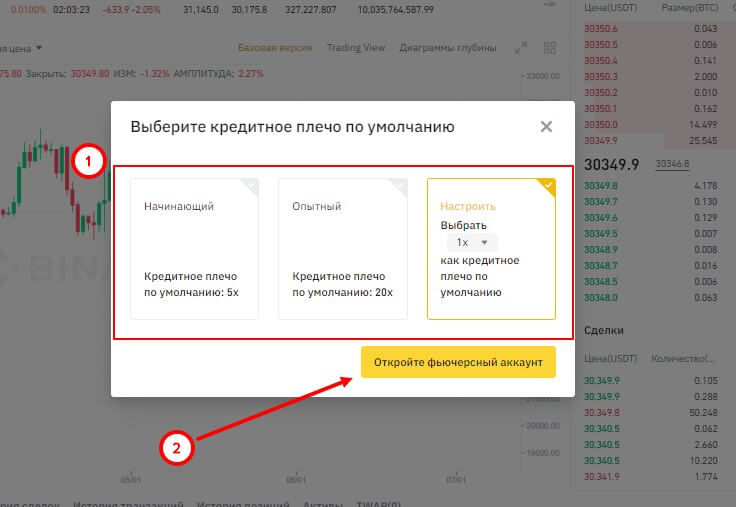736x507 pixels.
Task: Open the 1x leverage dropdown
Action: coord(472,242)
